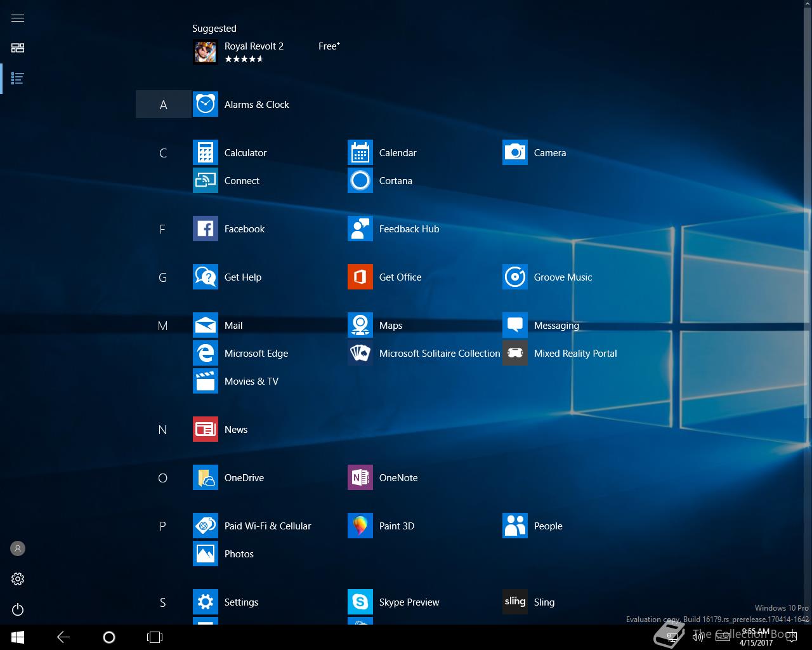Image resolution: width=812 pixels, height=650 pixels.
Task: Open the Mixed Reality Portal icon
Action: tap(515, 353)
